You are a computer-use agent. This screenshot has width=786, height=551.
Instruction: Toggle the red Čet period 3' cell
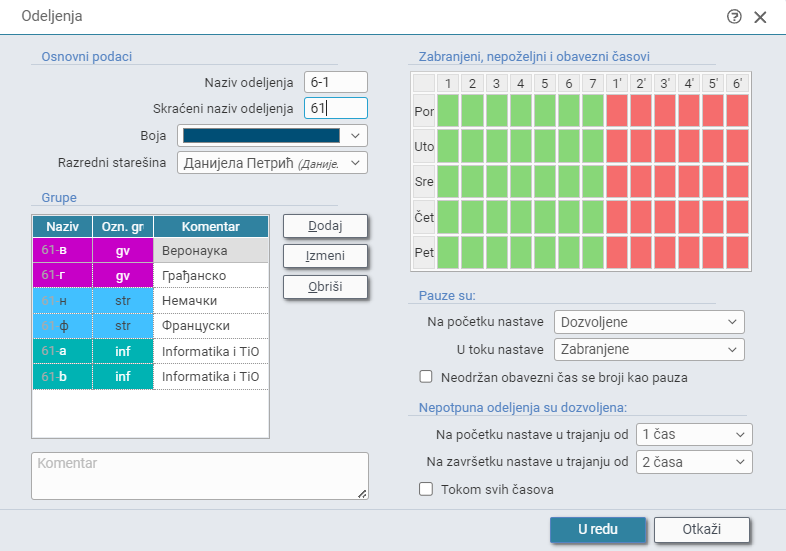665,217
